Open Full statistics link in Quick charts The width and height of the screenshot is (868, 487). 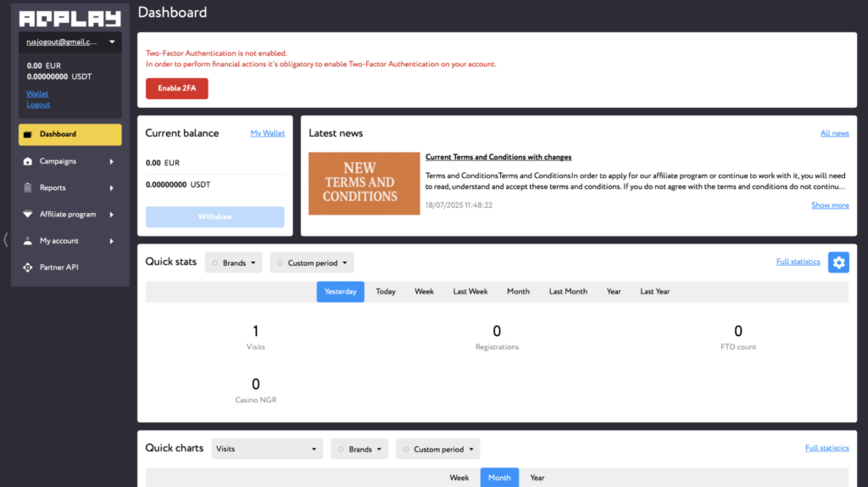click(x=826, y=448)
